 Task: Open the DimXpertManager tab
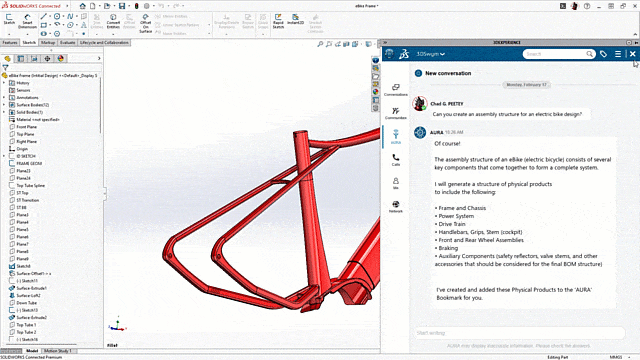coord(47,59)
